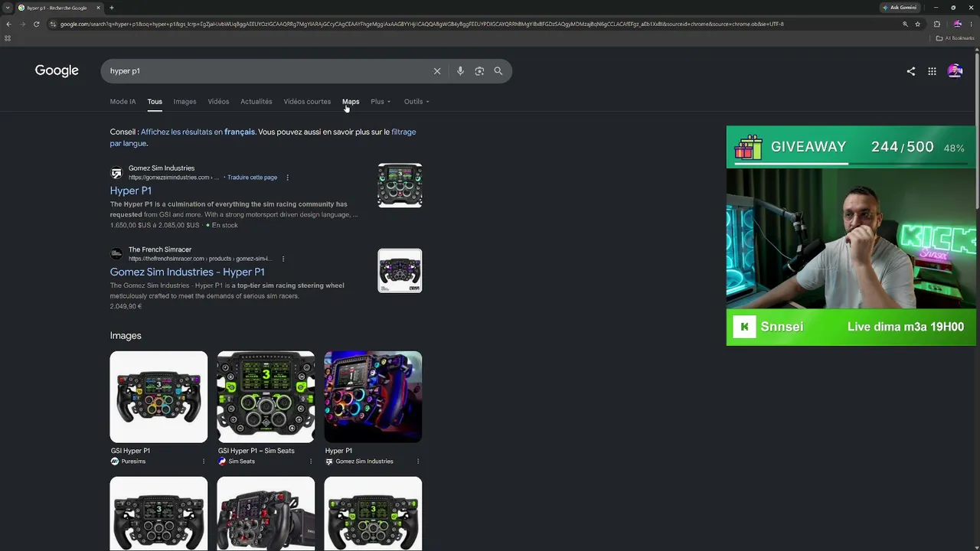Click the 'GSI Hyper P1 – Sim Seats' caption
The width and height of the screenshot is (980, 551).
tap(256, 451)
